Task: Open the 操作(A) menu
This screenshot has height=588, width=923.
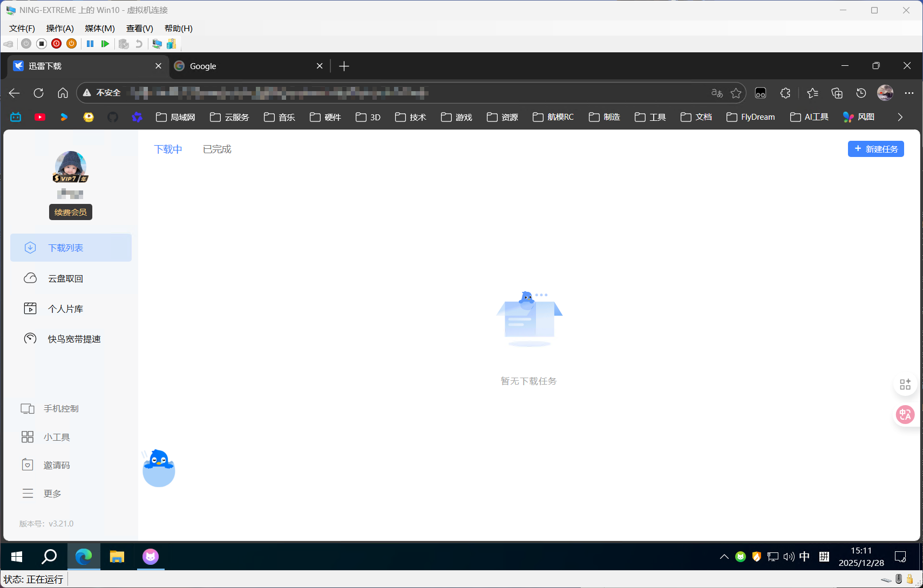Action: 60,29
